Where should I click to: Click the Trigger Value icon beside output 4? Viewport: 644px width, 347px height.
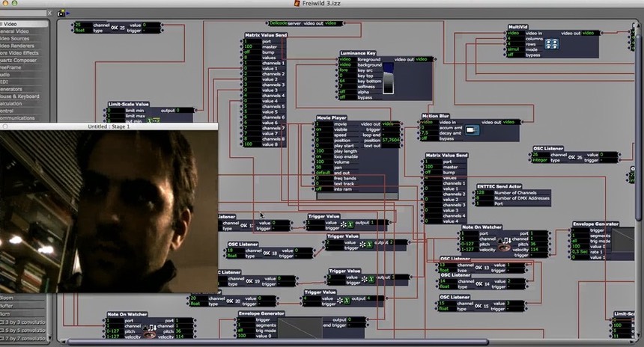(x=346, y=299)
